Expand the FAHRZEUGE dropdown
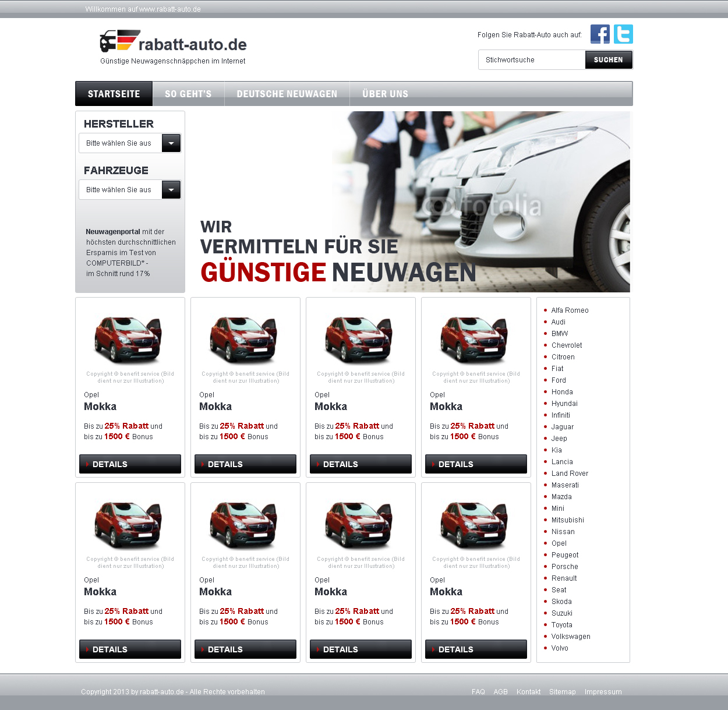Screen dimensions: 728x710 coord(130,190)
